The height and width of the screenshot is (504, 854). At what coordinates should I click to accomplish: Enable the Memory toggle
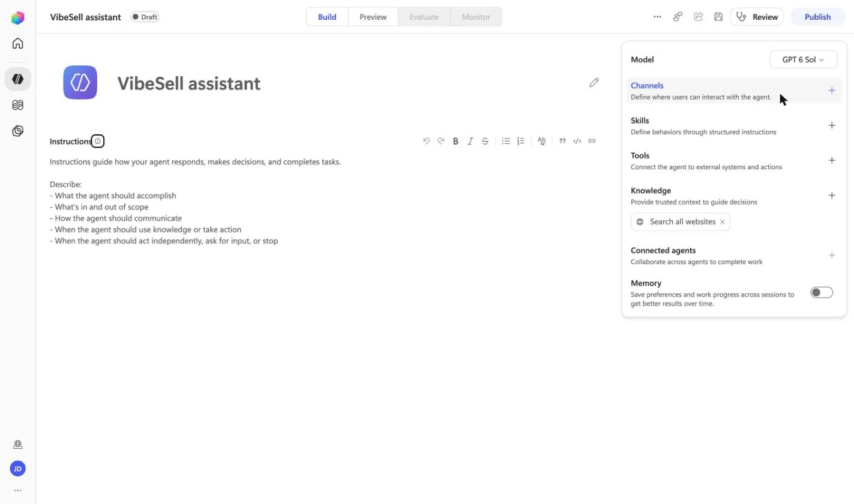click(822, 293)
